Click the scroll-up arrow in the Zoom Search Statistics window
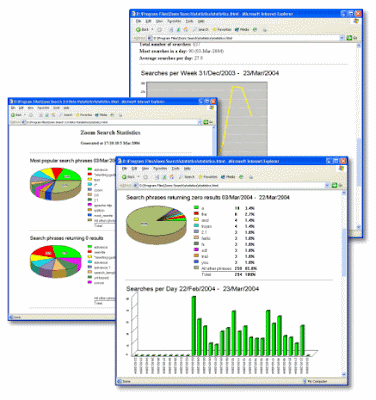The width and height of the screenshot is (376, 400). [x=214, y=129]
